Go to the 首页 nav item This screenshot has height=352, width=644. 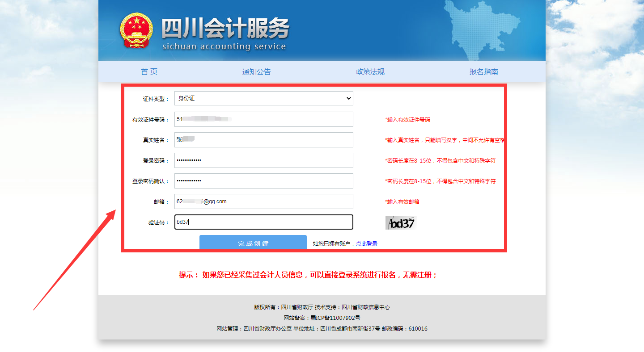click(149, 72)
